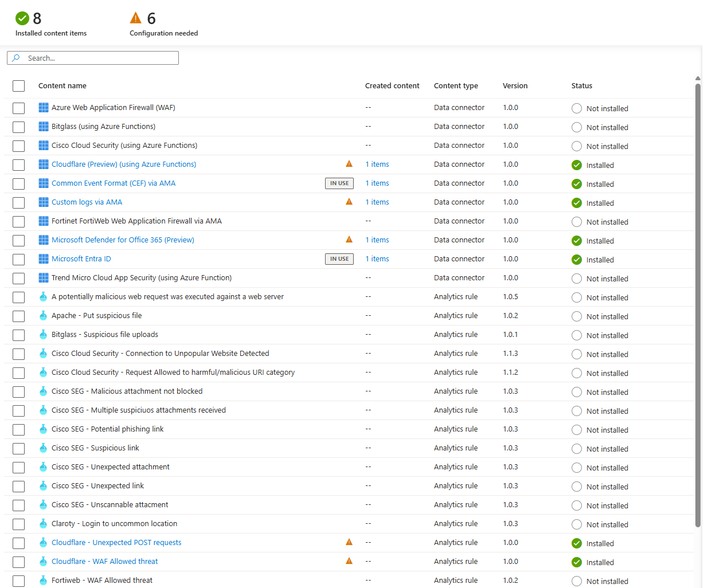This screenshot has width=708, height=588.
Task: Toggle the select-all checkbox in the header
Action: coord(19,86)
